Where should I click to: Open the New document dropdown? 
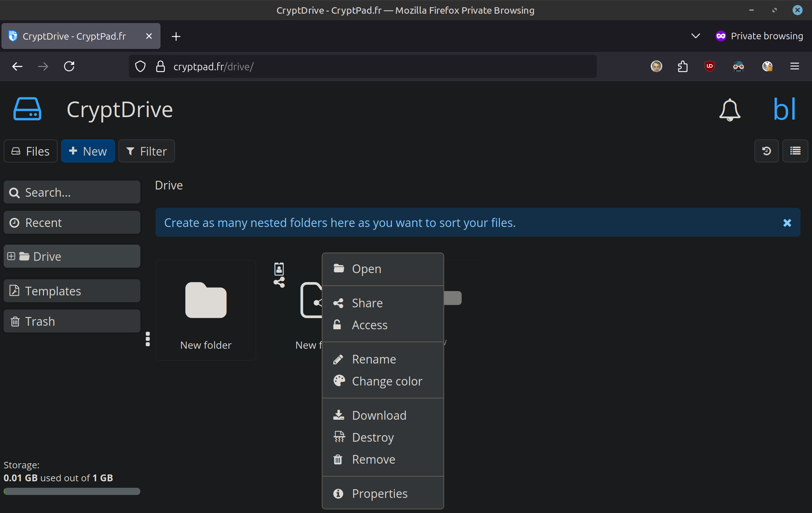[88, 151]
